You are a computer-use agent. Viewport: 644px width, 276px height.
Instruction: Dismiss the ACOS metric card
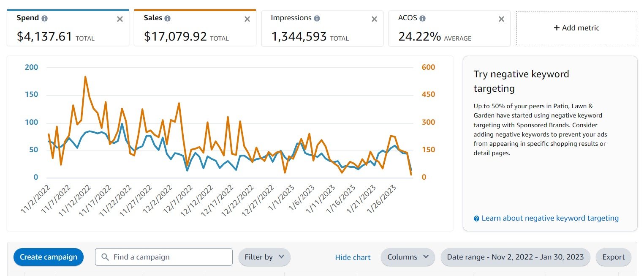click(501, 19)
